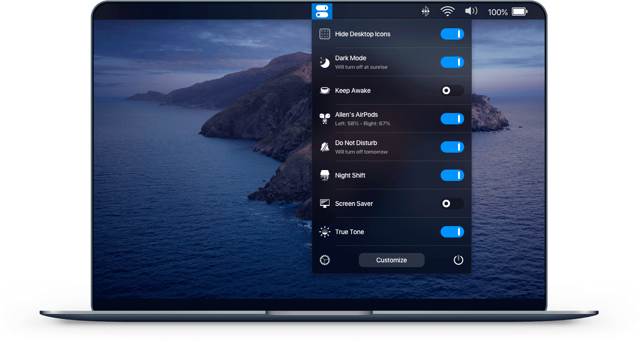Click the 100% battery percentage text
Screen dimensions: 644x342
tap(498, 12)
